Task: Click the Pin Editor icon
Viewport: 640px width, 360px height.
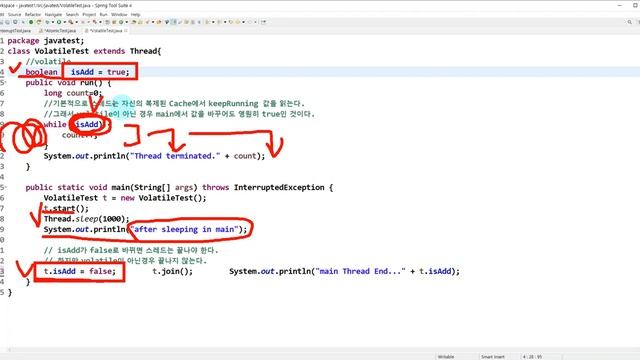Action: 263,22
